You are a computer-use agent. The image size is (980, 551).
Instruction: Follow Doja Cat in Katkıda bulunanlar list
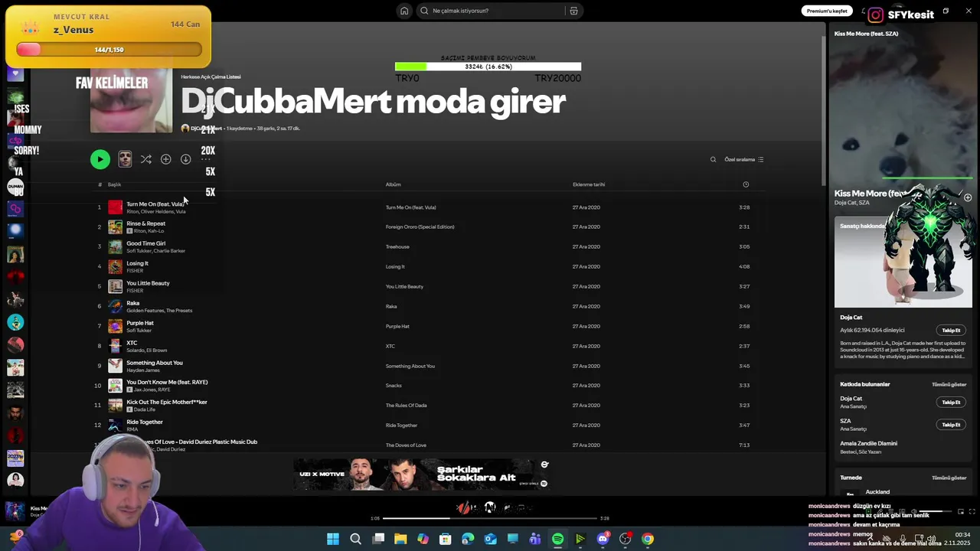(951, 403)
